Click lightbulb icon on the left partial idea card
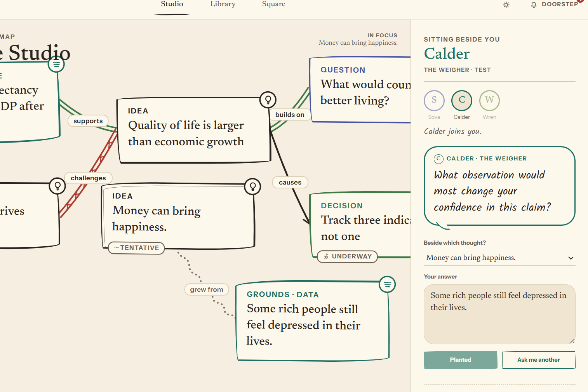588x392 pixels. coord(57,186)
